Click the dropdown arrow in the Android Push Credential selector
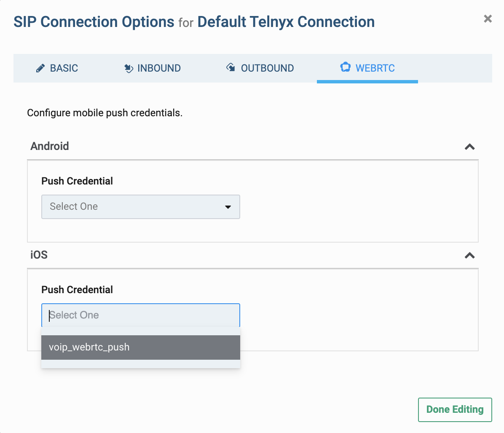The width and height of the screenshot is (504, 433). (228, 207)
